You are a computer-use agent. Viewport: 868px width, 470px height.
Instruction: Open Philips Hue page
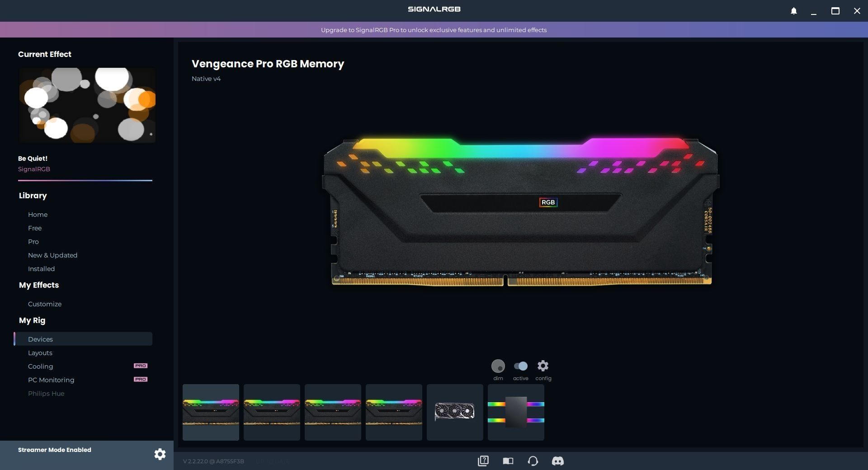tap(46, 394)
